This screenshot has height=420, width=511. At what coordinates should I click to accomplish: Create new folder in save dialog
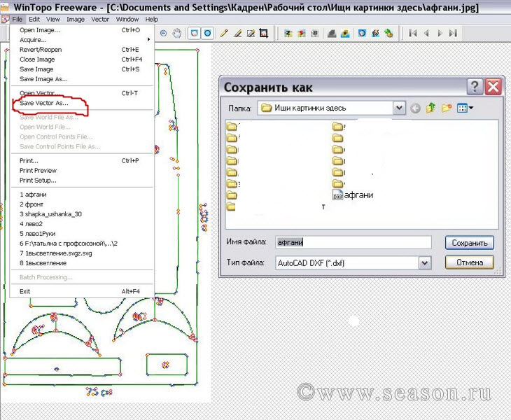[447, 108]
